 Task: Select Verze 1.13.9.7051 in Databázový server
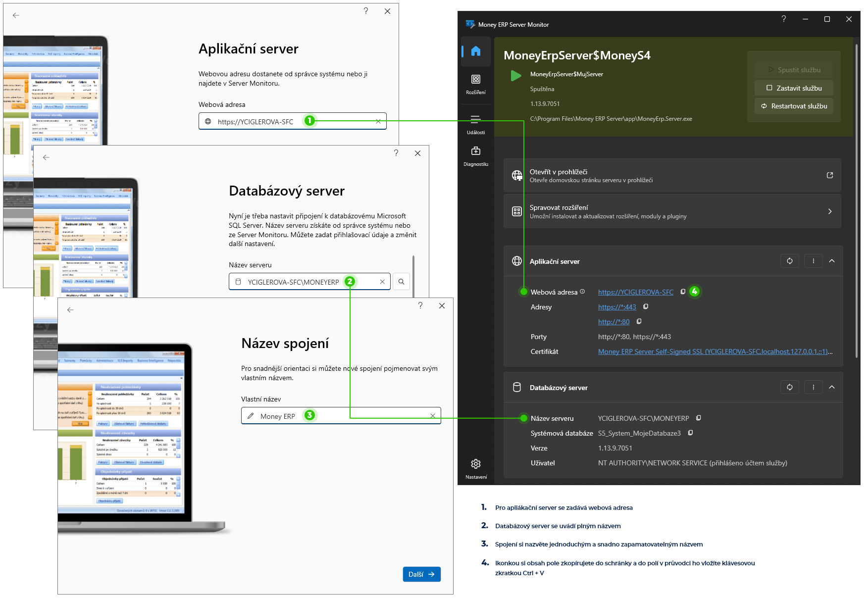tap(615, 448)
